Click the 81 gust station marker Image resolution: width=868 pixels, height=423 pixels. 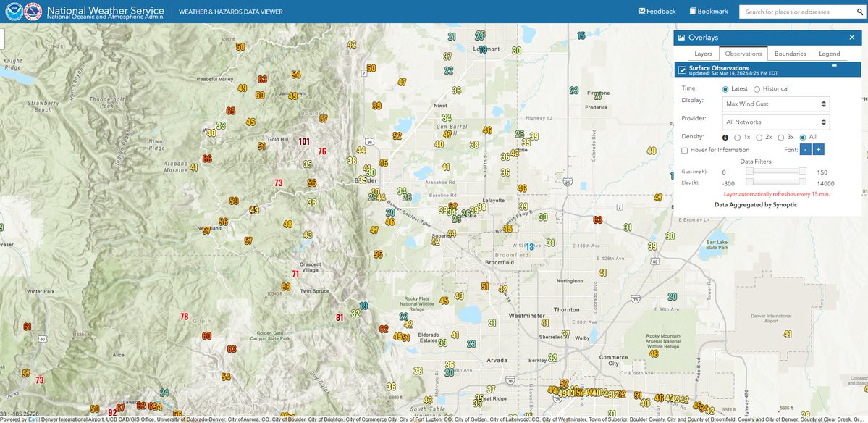click(x=340, y=317)
